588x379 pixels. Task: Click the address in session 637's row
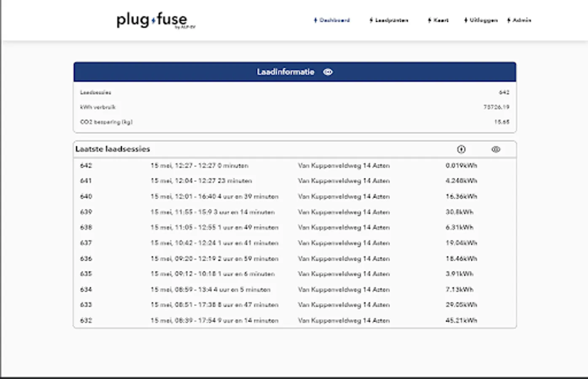pos(344,243)
